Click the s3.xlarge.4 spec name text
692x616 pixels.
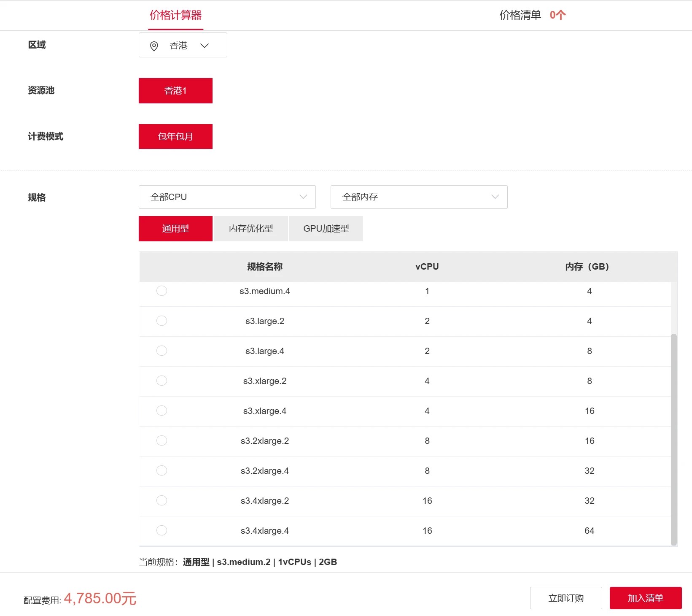pyautogui.click(x=265, y=411)
